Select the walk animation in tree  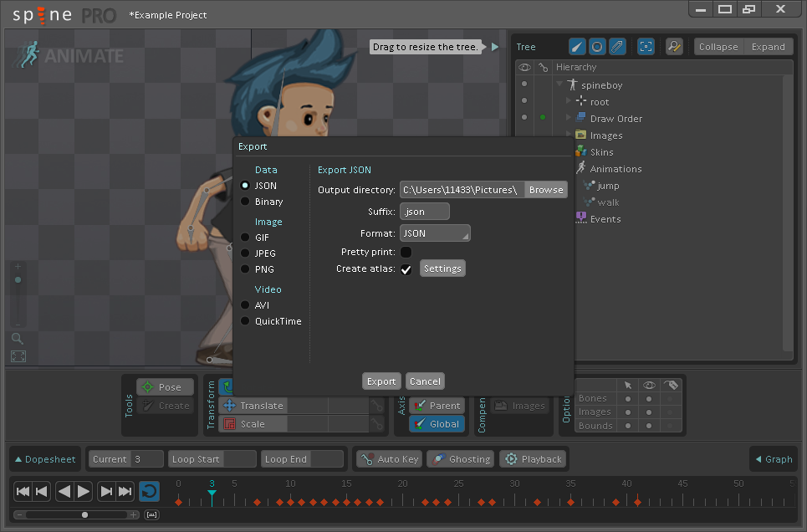pyautogui.click(x=608, y=202)
